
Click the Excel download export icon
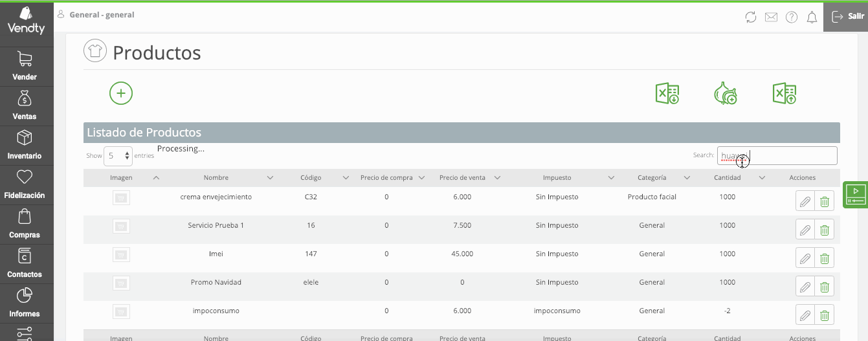667,93
